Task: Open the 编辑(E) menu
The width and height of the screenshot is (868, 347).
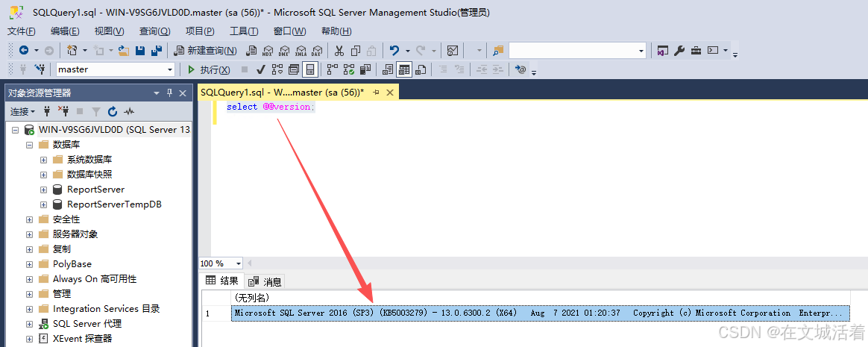Action: click(65, 31)
